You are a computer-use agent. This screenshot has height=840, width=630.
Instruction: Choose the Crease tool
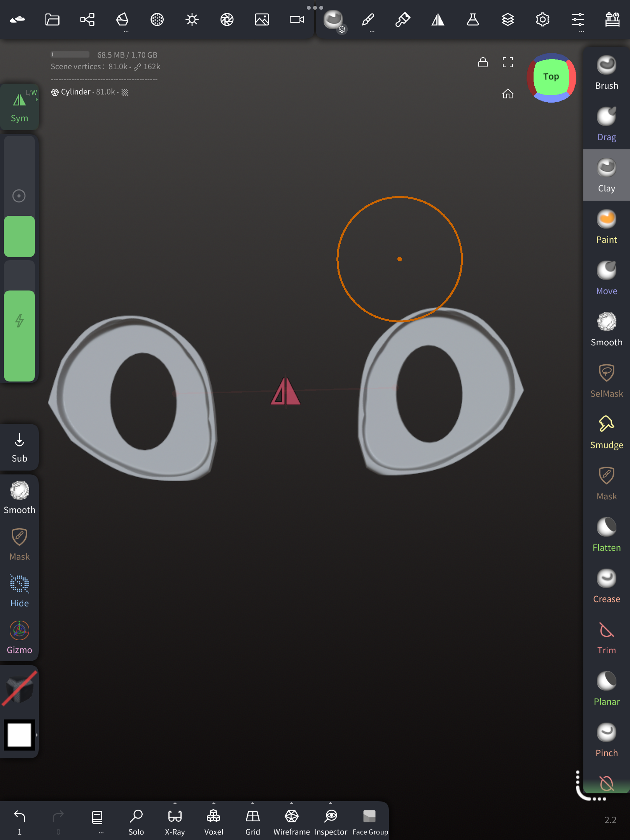(x=606, y=586)
